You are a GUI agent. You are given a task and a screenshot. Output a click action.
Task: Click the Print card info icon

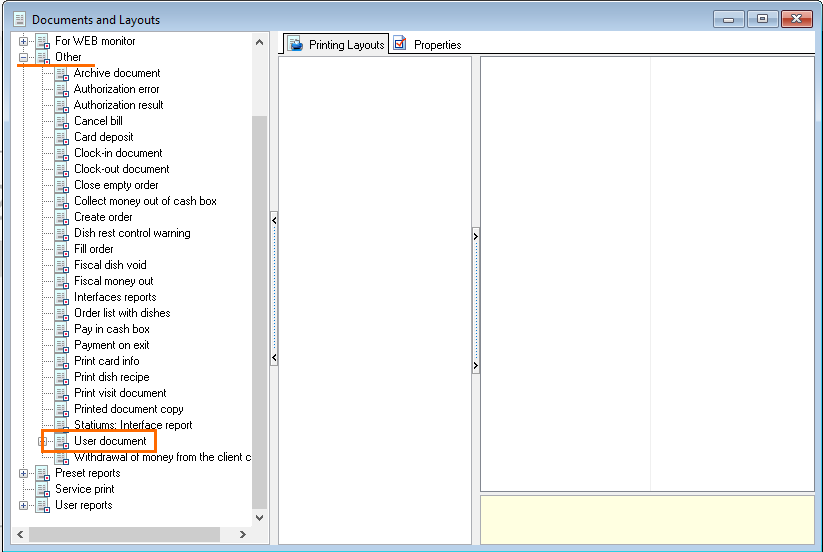pyautogui.click(x=62, y=362)
